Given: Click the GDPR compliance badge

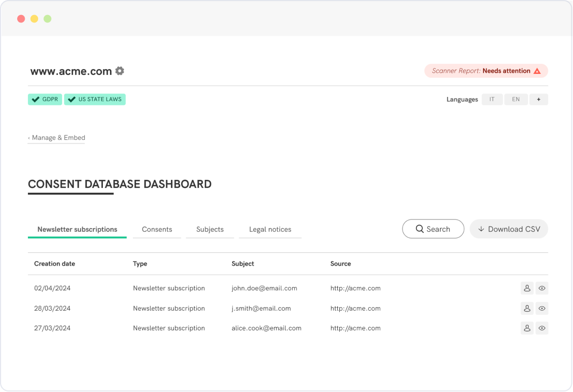Looking at the screenshot, I should tap(45, 99).
